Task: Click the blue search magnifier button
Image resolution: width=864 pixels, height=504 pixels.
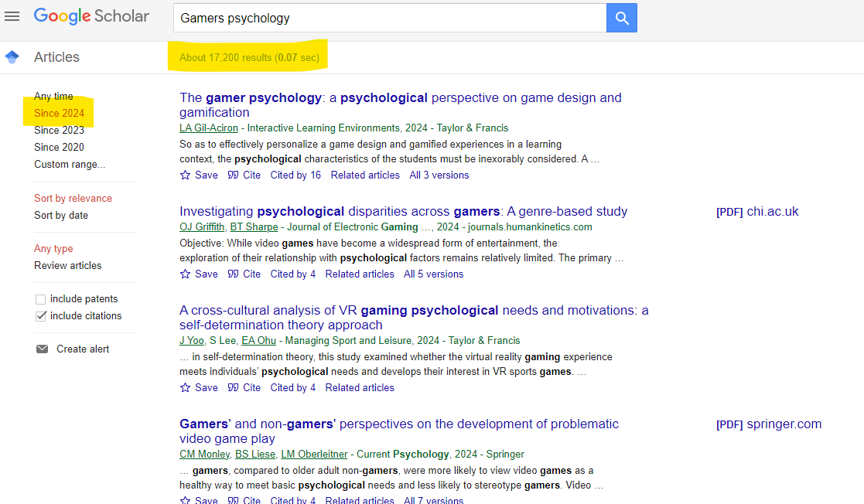Action: (622, 19)
